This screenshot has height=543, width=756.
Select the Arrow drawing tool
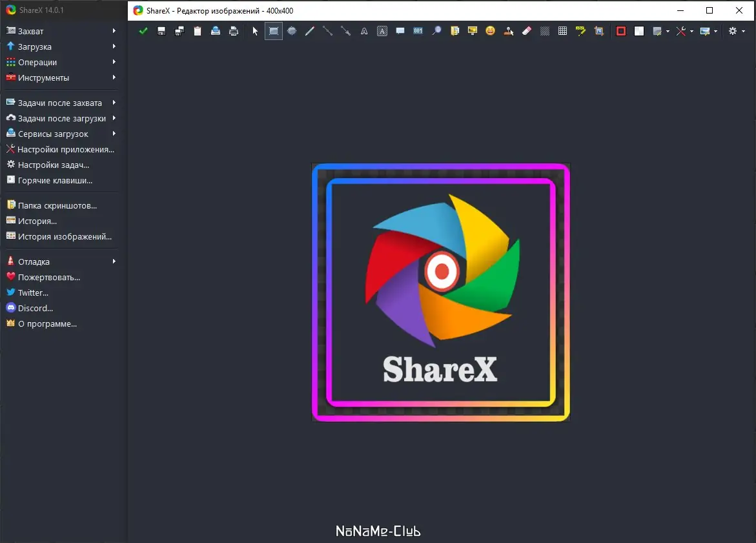345,31
